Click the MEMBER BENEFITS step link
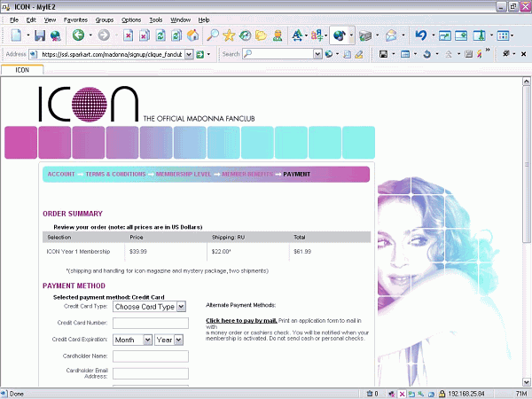The height and width of the screenshot is (399, 532). pyautogui.click(x=247, y=174)
